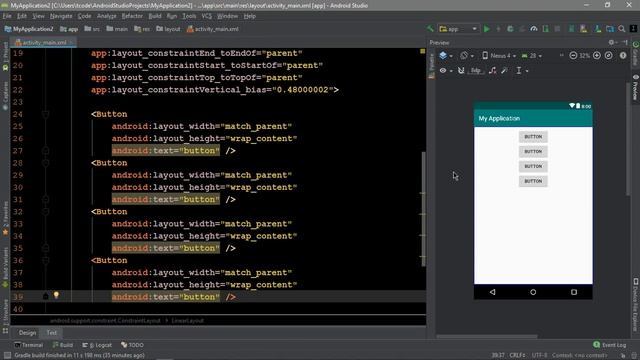Switch to the Design tab

tap(27, 333)
